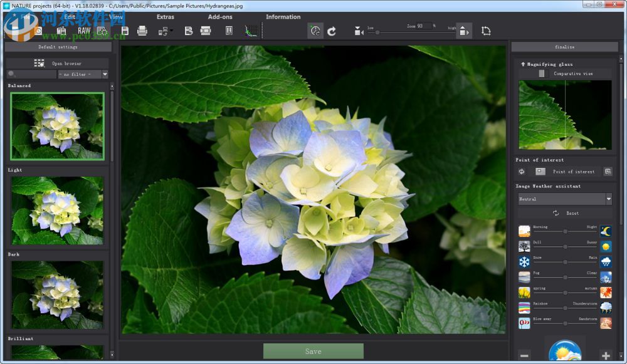
Task: Click the preset search field
Action: pyautogui.click(x=32, y=75)
